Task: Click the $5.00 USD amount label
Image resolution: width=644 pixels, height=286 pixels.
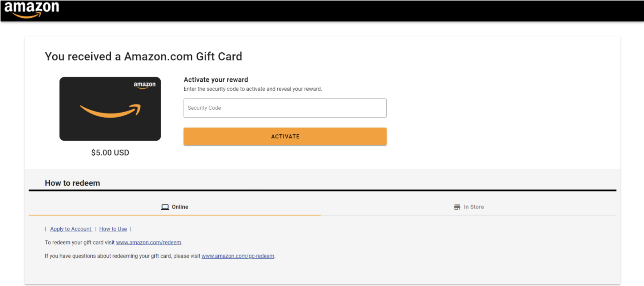Action: (x=110, y=153)
